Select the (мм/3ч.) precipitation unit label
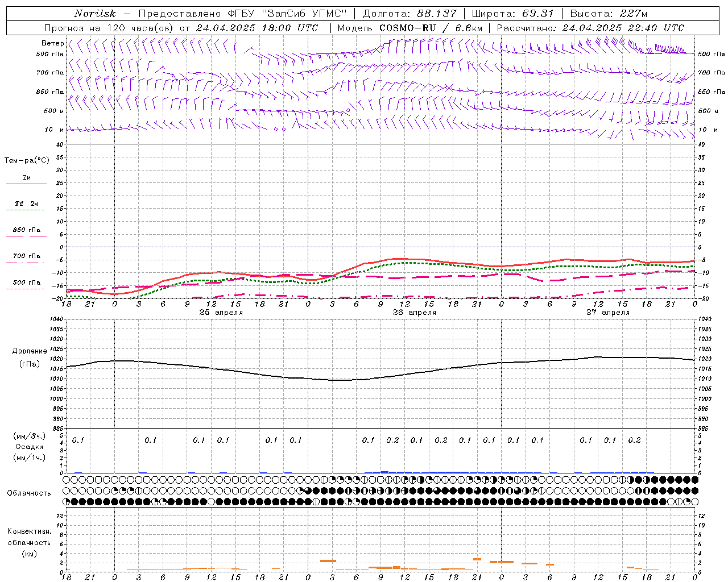The height and width of the screenshot is (582, 728). pyautogui.click(x=29, y=436)
